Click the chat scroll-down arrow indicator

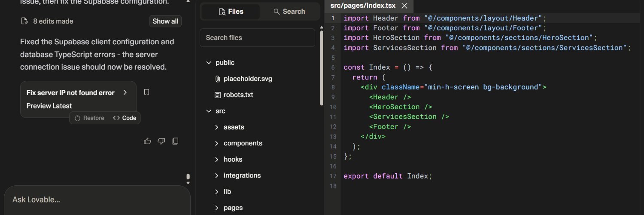point(188,183)
